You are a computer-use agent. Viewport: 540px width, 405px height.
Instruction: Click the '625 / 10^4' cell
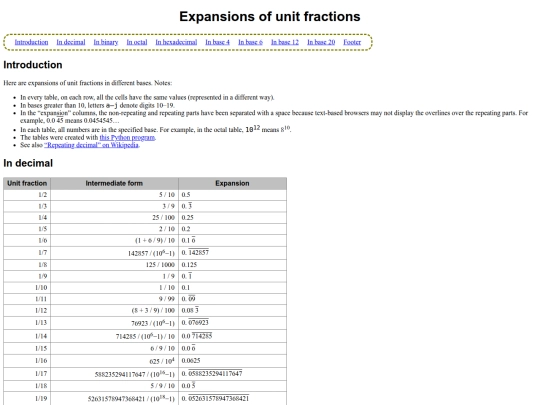114,361
